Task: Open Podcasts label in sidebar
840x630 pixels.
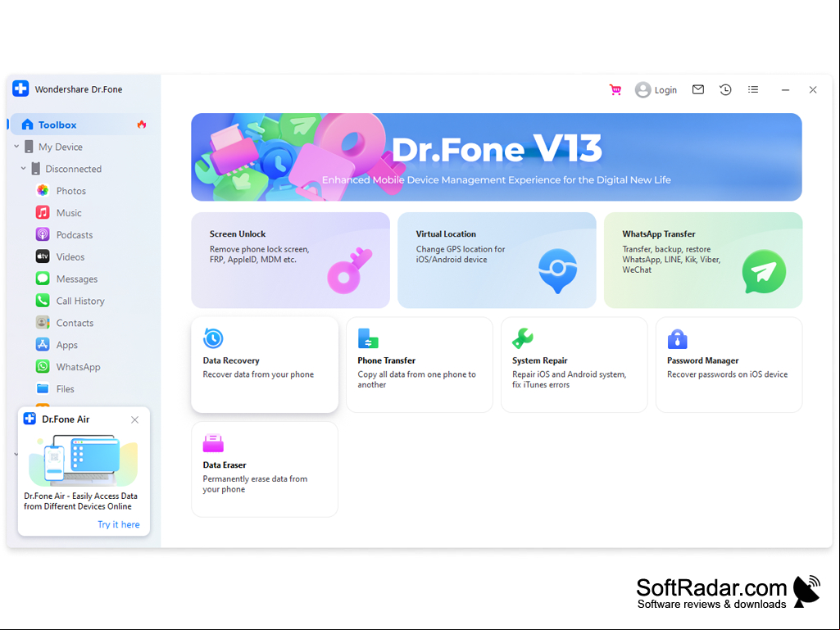Action: (75, 234)
